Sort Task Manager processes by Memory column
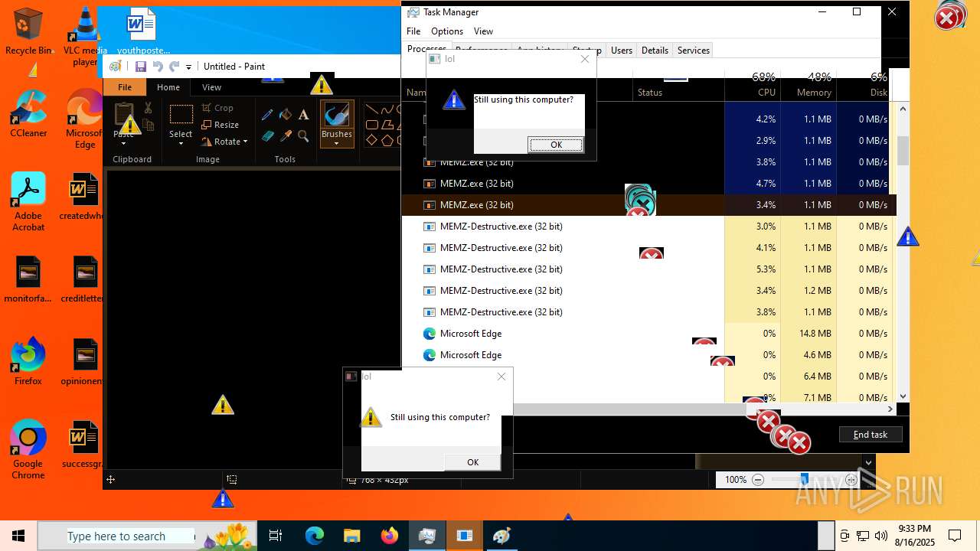 (x=808, y=85)
